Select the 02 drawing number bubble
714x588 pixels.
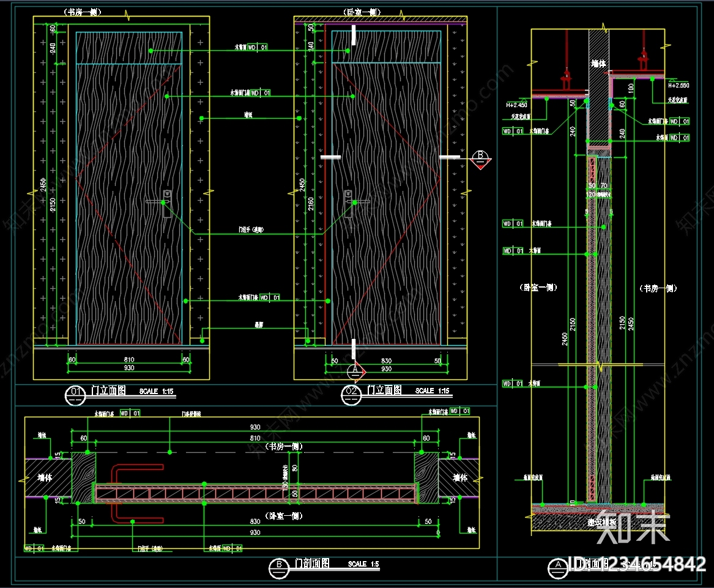(x=351, y=395)
